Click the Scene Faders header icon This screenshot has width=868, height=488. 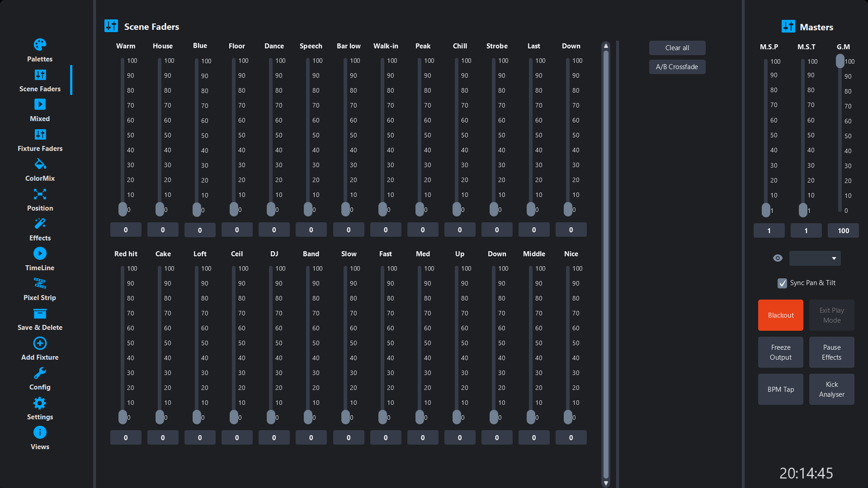click(x=111, y=26)
